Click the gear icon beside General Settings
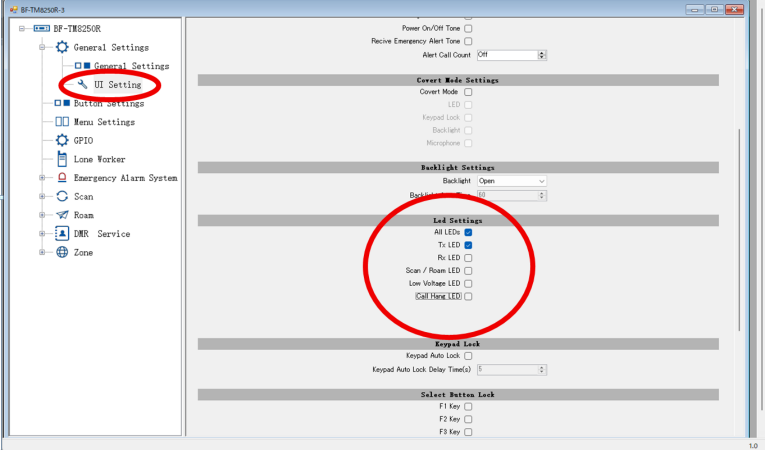The height and width of the screenshot is (450, 765). click(62, 47)
